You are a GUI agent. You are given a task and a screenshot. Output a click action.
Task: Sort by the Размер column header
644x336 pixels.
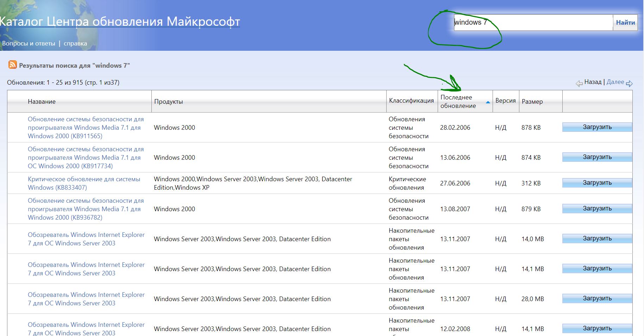click(x=532, y=102)
